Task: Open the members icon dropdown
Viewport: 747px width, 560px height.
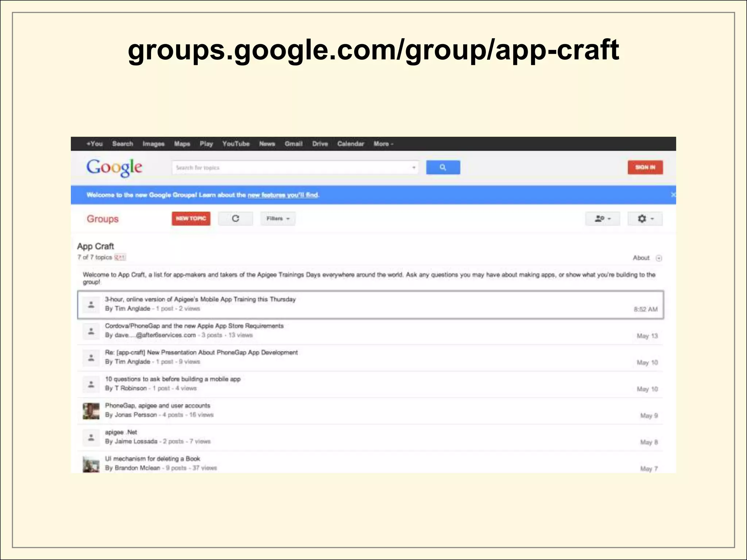Action: (603, 218)
